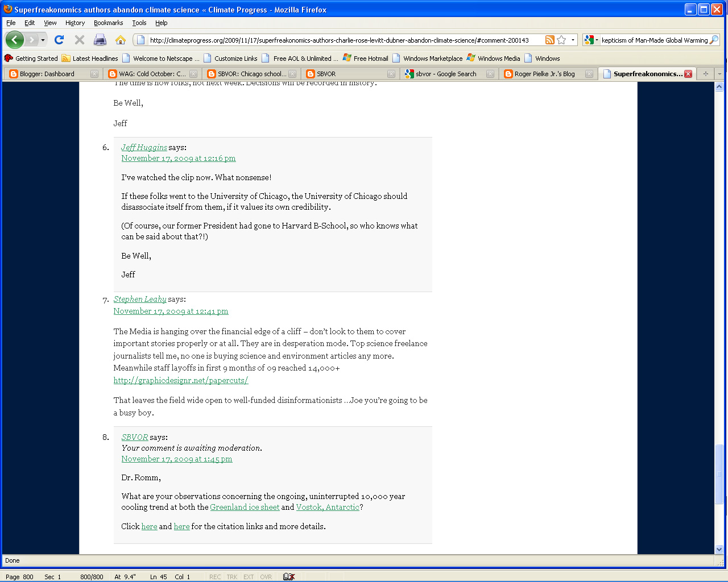Open the History menu
Viewport: 728px width, 582px height.
pos(75,23)
